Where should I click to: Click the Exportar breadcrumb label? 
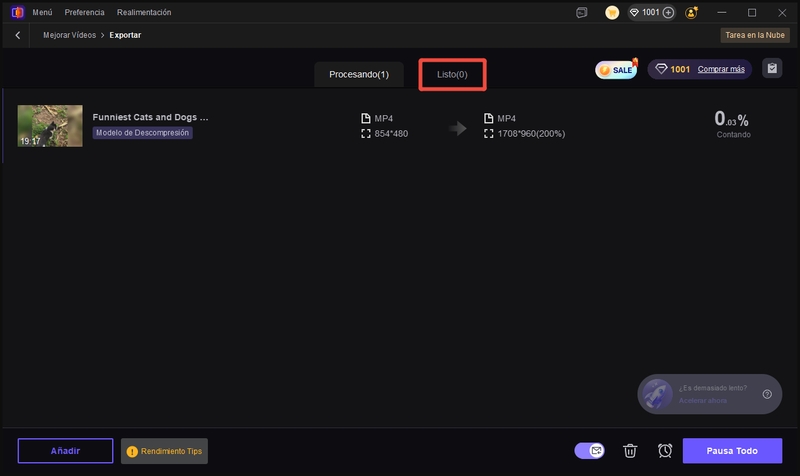pyautogui.click(x=125, y=35)
